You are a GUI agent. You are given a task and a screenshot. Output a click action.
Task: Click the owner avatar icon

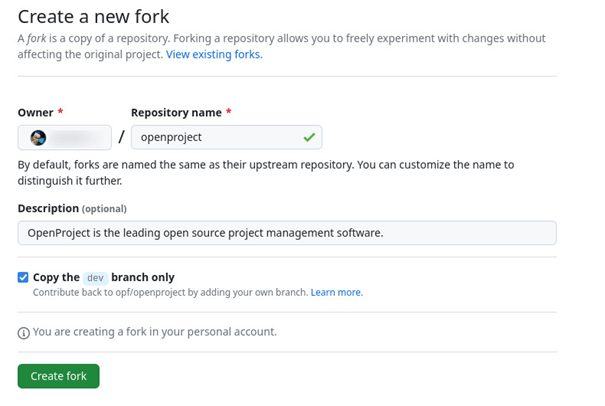pyautogui.click(x=38, y=137)
